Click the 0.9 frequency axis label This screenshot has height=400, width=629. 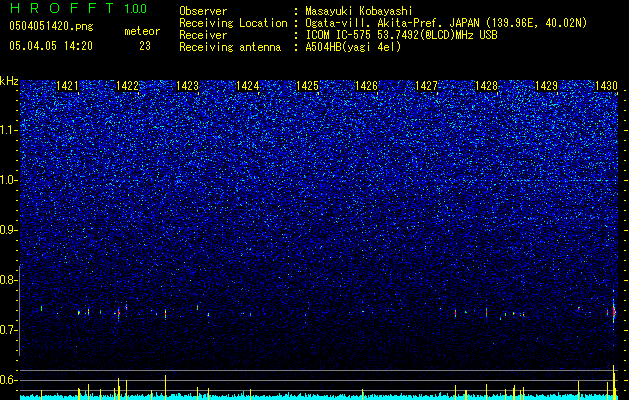coord(8,230)
